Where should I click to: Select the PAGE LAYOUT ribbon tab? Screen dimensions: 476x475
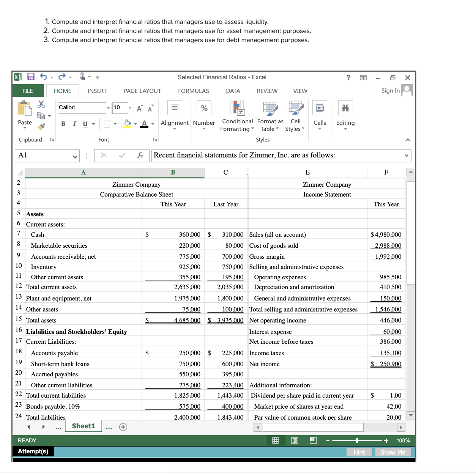142,91
